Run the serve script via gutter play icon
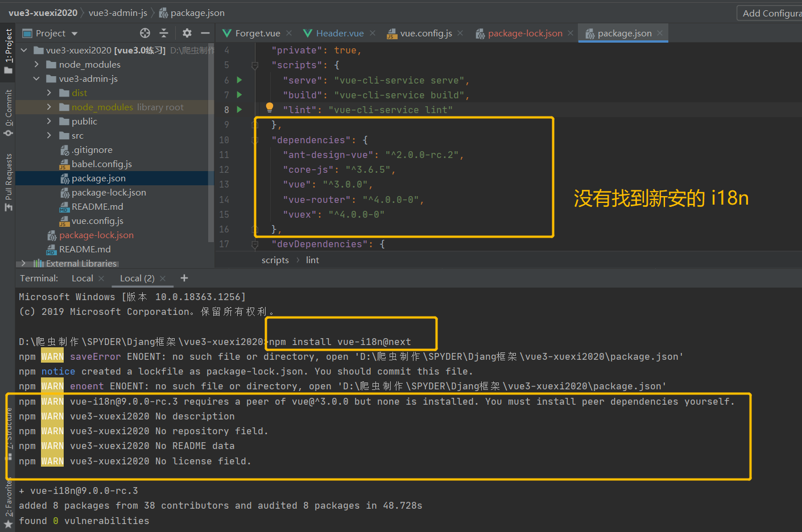Viewport: 802px width, 532px height. [239, 80]
